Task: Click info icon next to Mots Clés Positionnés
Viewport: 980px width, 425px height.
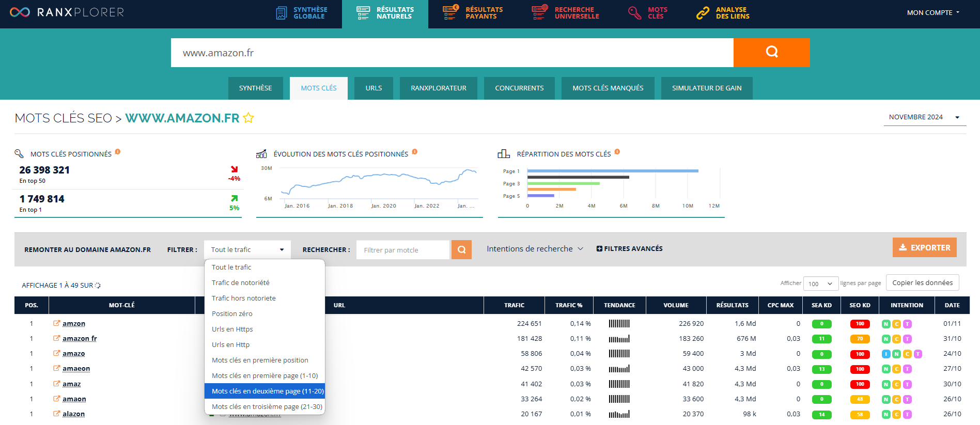Action: pos(118,152)
